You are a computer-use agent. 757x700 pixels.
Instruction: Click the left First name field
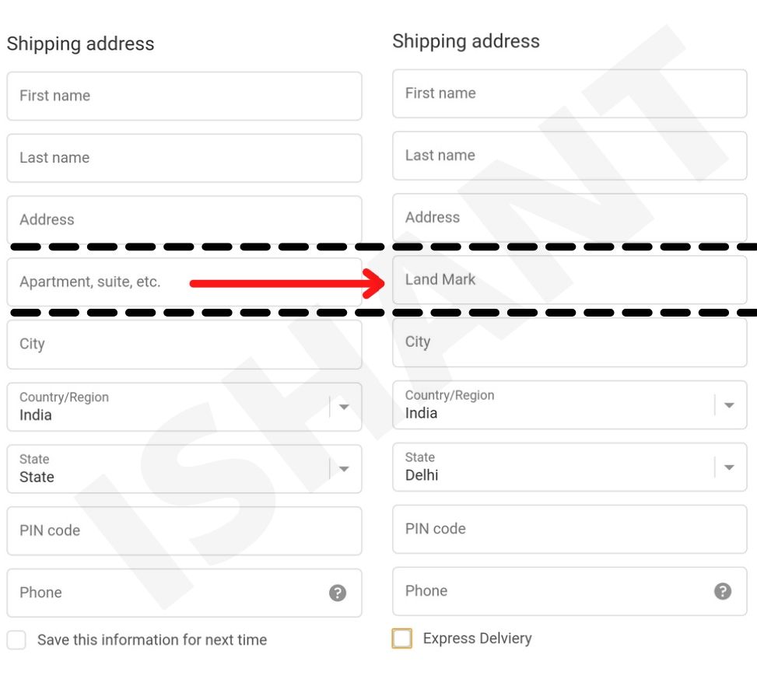click(x=184, y=96)
